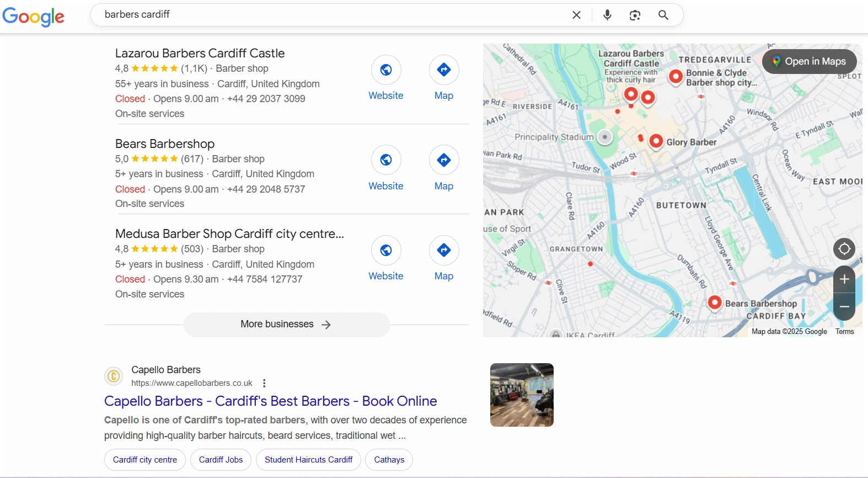Click phone number +44 29 2037 3099
868x478 pixels.
pyautogui.click(x=266, y=99)
